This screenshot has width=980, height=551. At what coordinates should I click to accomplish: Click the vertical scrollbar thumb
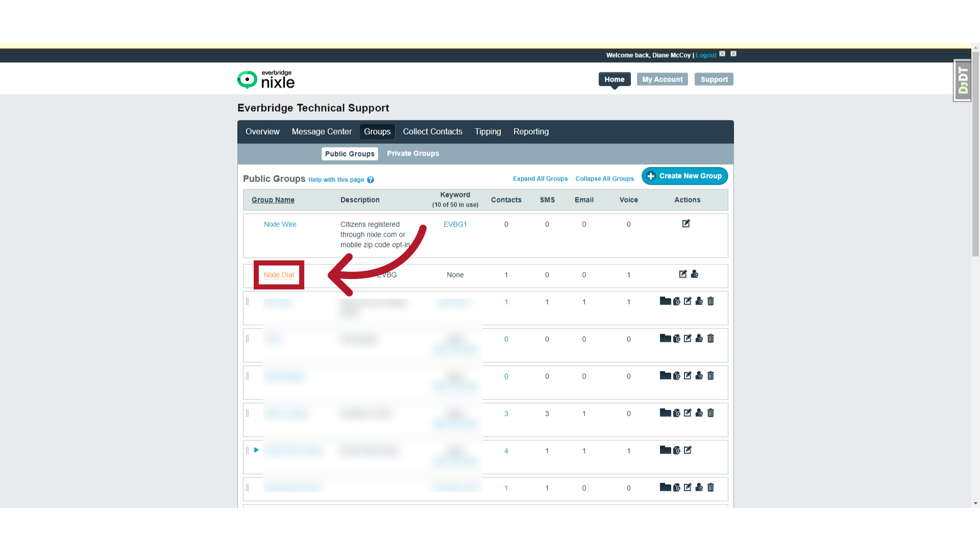pyautogui.click(x=975, y=154)
